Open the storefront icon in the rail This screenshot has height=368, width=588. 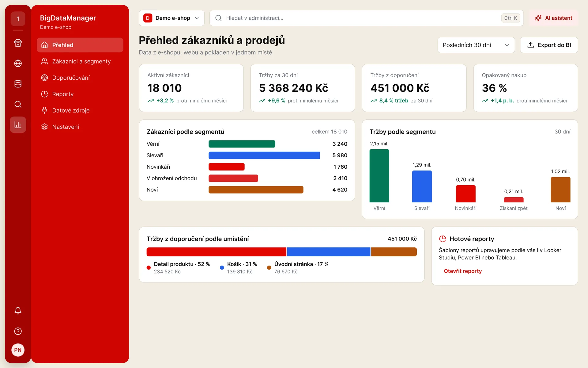18,43
